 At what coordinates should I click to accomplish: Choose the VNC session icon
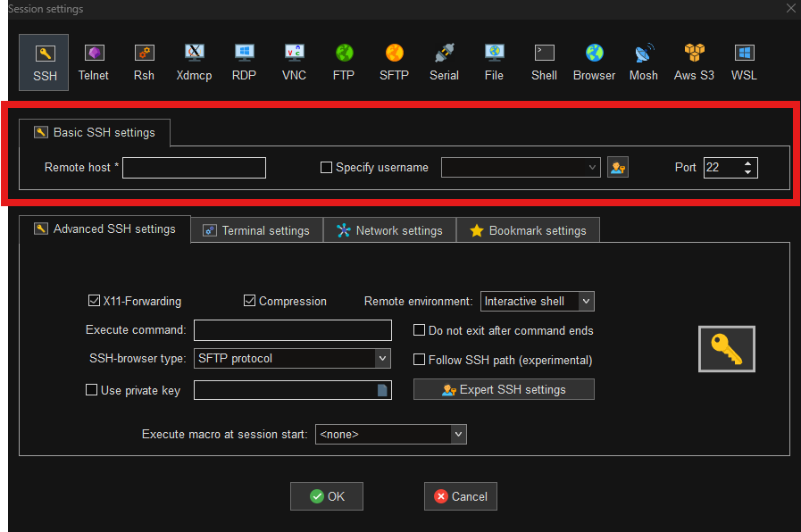(294, 62)
